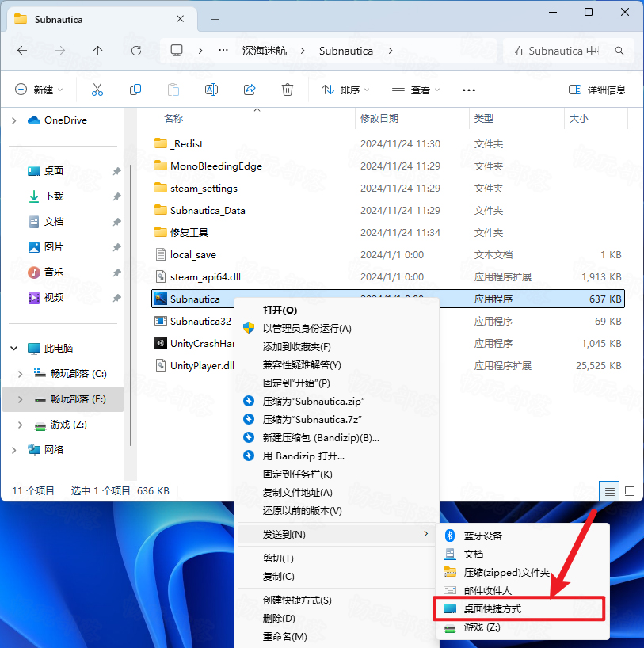Open 桌面 in the navigation pane
644x648 pixels.
[54, 171]
